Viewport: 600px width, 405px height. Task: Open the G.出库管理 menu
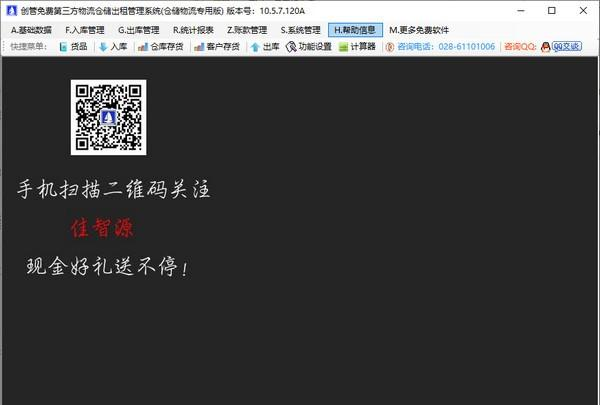click(x=139, y=30)
